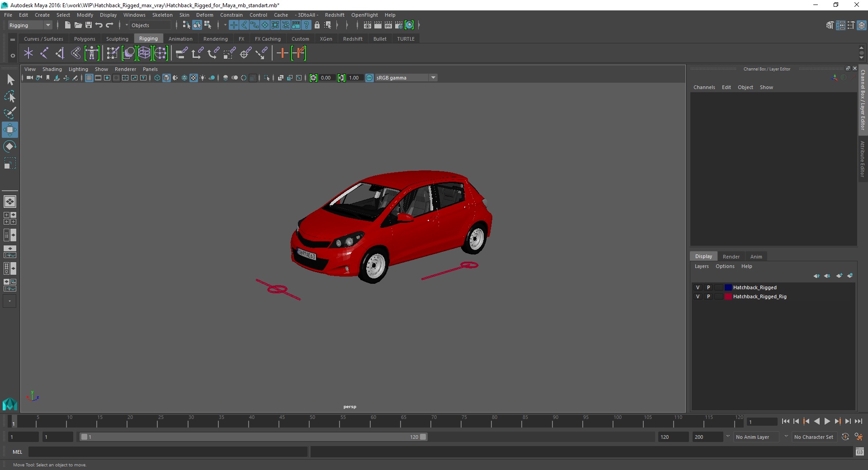Open the Auto Keyframe toggle icon
Screen dimensions: 868x470
[845, 437]
